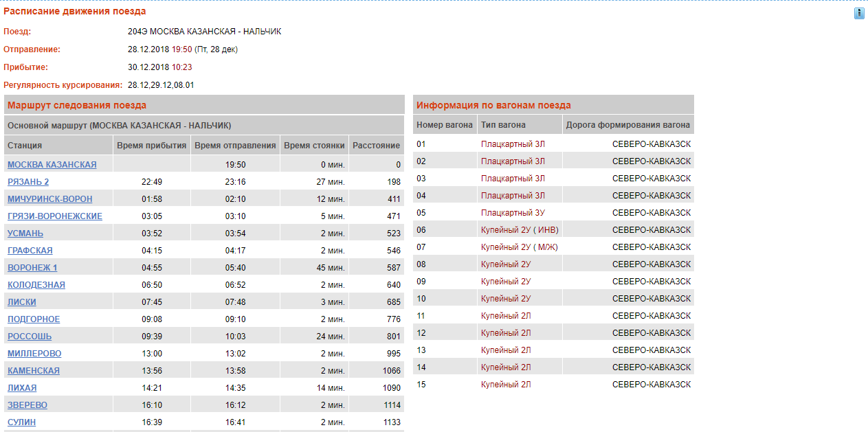868x432 pixels.
Task: Open the КОЛОДЕЗНАЯ station link
Action: pos(36,285)
